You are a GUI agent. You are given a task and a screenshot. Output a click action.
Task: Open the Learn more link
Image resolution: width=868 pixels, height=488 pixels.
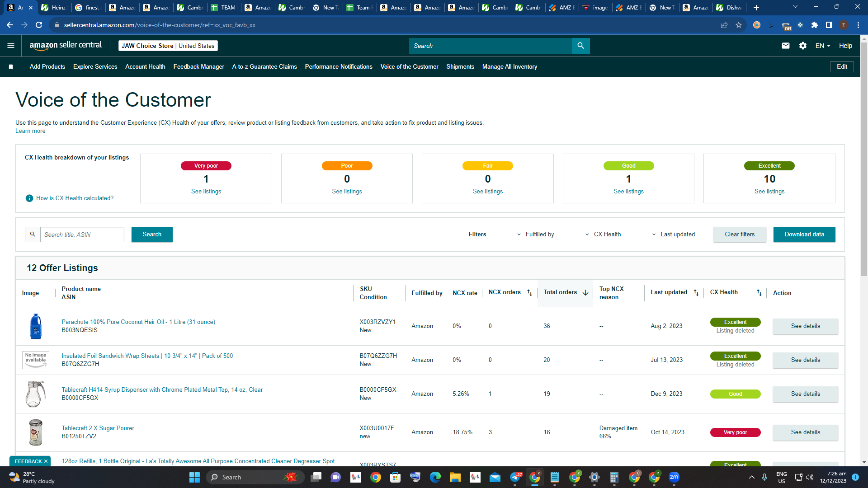point(30,131)
